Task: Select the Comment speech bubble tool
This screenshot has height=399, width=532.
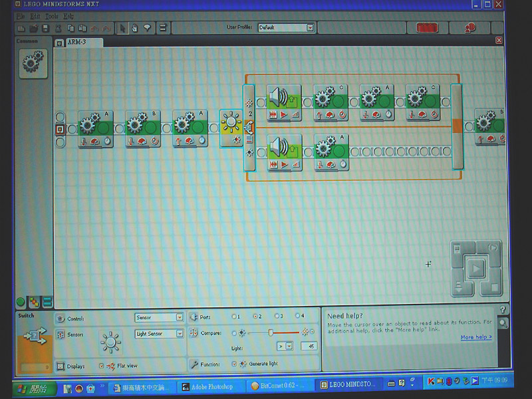Action: [x=147, y=28]
